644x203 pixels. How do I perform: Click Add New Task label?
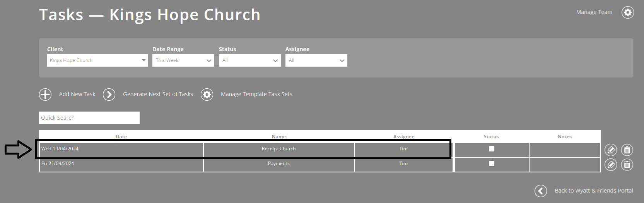77,94
